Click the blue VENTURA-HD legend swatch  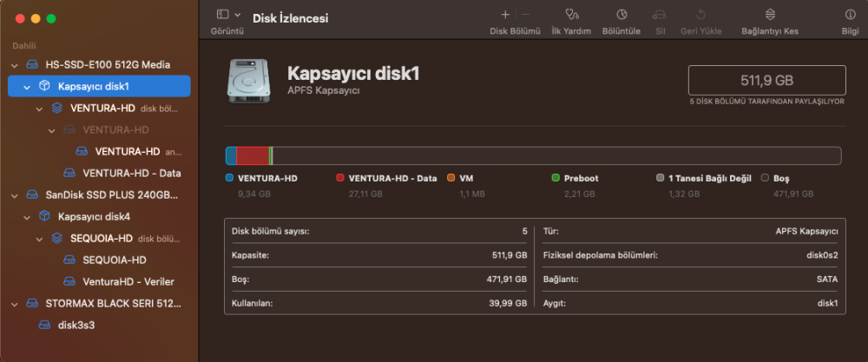(230, 178)
